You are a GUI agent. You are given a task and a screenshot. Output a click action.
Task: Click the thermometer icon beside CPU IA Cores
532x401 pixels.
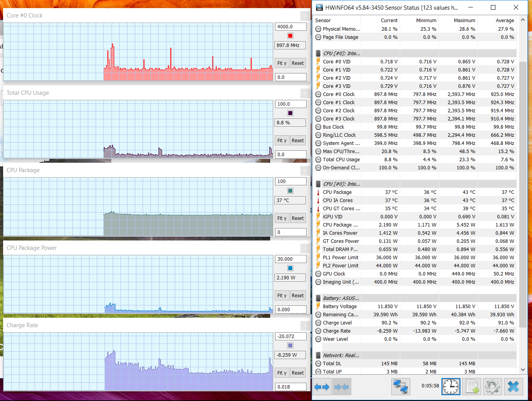(x=318, y=200)
